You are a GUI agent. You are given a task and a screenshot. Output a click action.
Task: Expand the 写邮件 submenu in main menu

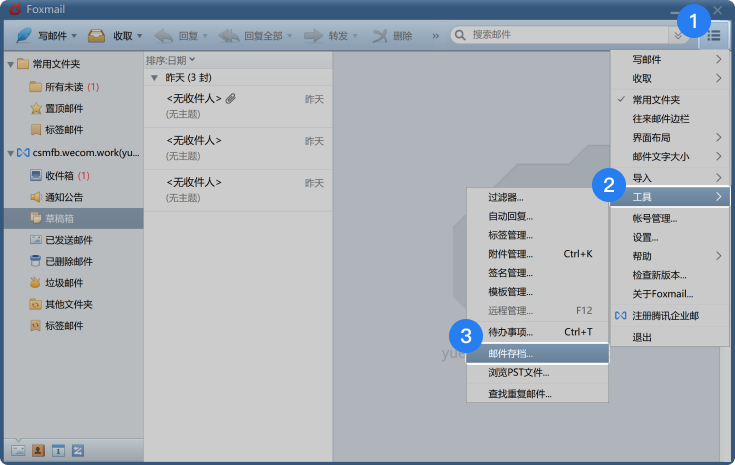tap(670, 60)
